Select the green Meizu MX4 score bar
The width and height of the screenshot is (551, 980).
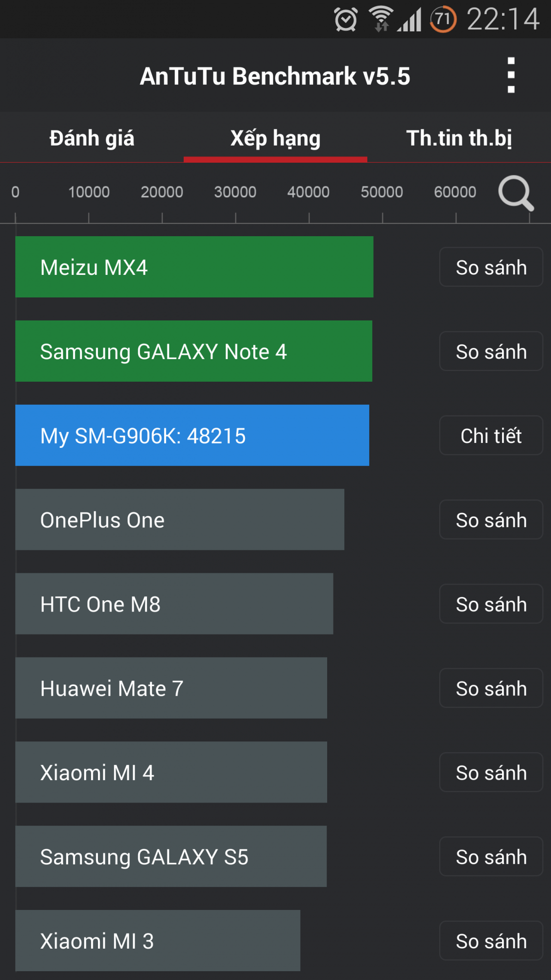tap(194, 267)
